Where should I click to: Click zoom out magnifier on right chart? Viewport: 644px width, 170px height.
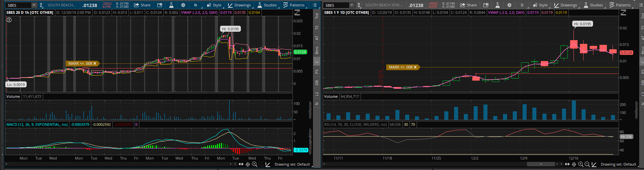(587, 164)
